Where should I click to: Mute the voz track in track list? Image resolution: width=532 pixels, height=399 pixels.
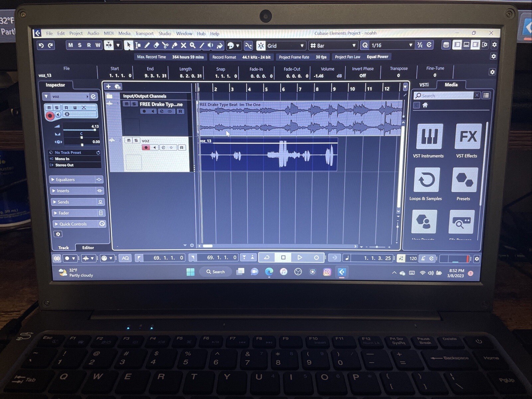coord(129,140)
